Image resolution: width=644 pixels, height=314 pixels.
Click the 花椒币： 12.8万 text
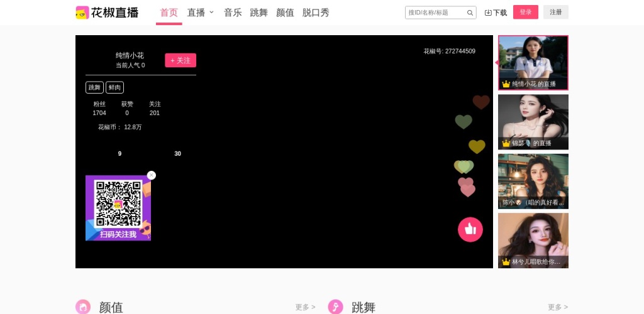pos(120,127)
